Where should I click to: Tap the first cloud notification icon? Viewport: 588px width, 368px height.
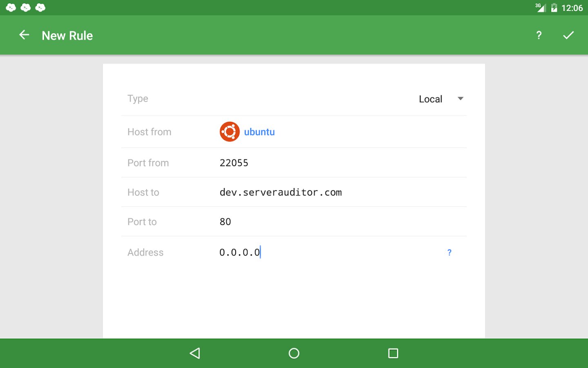coord(11,7)
